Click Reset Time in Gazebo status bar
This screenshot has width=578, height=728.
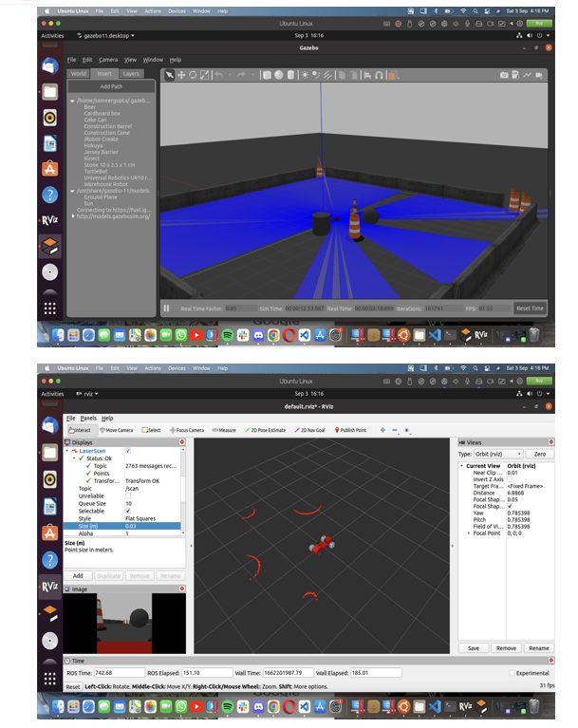click(530, 308)
